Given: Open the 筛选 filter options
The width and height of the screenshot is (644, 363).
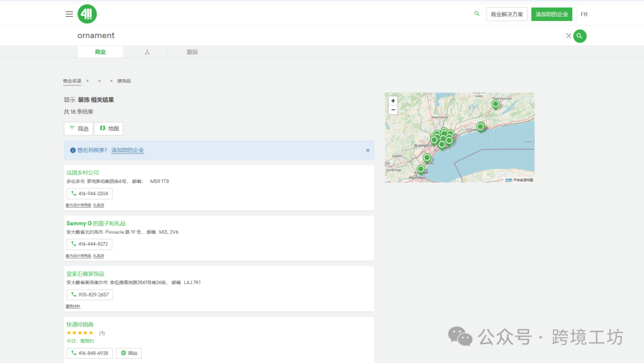Looking at the screenshot, I should 78,128.
